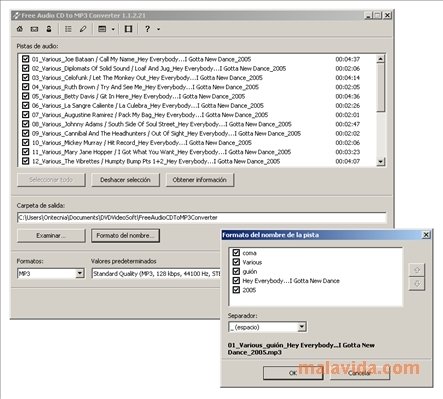This screenshot has width=443, height=399.
Task: Open the arrow next to window layout icon
Action: [113, 29]
